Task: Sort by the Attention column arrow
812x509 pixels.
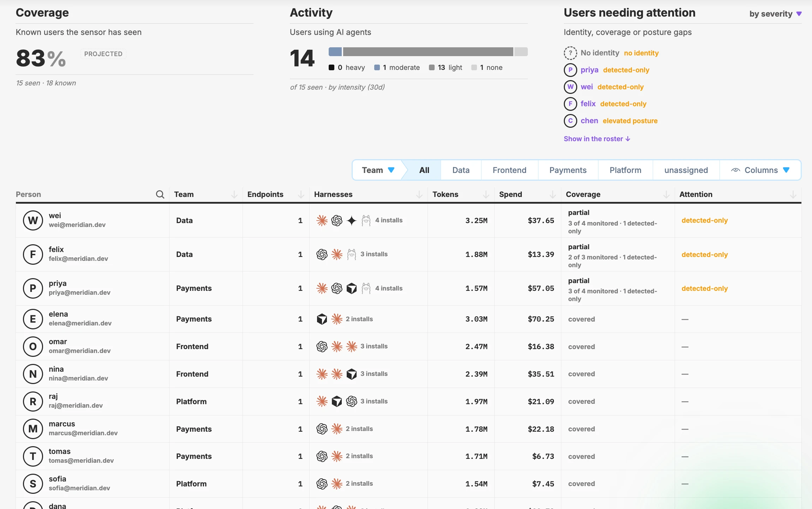Action: pyautogui.click(x=793, y=194)
